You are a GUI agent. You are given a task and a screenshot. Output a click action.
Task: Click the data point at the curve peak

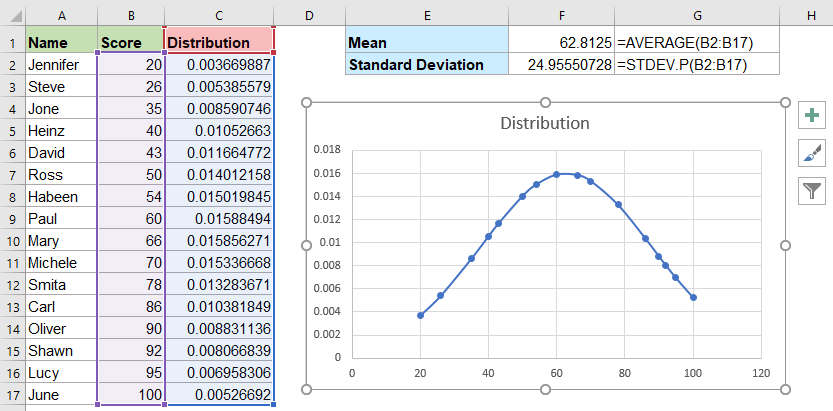557,175
